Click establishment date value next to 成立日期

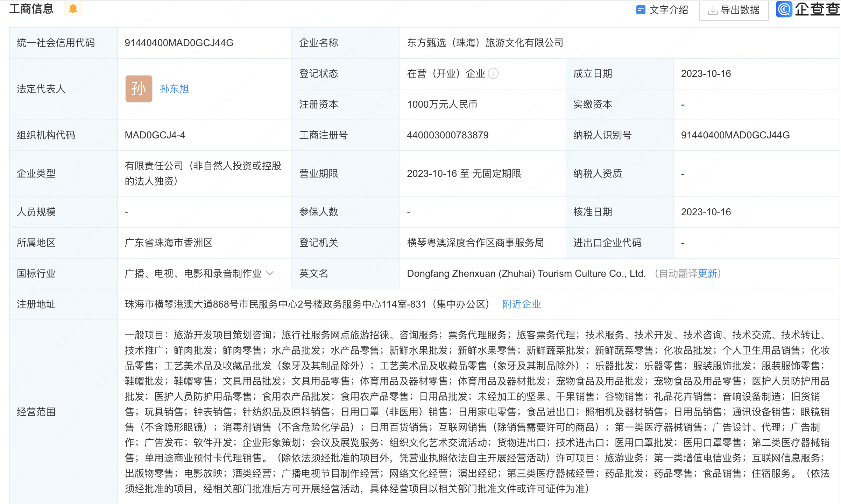tap(706, 74)
